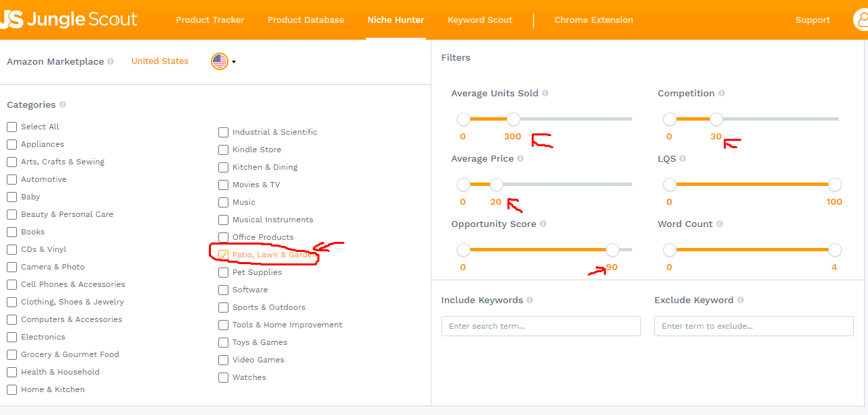Select Cell Phones & Accessories checkbox
The image size is (868, 415).
coord(12,284)
